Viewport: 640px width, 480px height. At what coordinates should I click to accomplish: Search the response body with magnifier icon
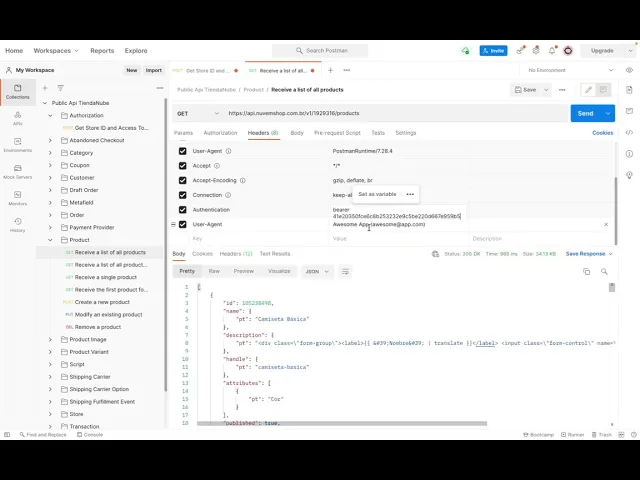(604, 271)
